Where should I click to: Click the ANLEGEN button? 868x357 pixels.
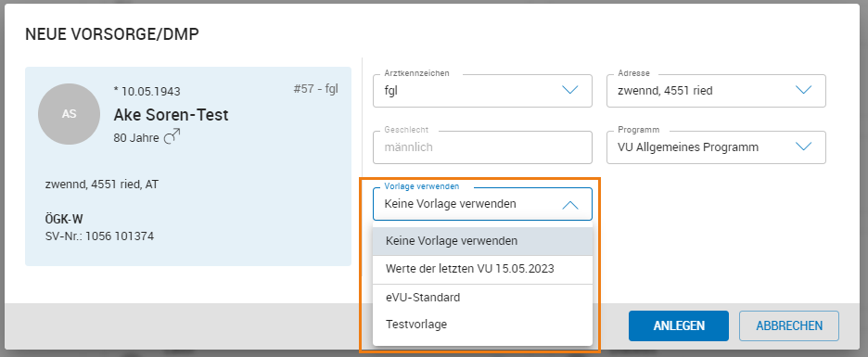click(x=679, y=326)
